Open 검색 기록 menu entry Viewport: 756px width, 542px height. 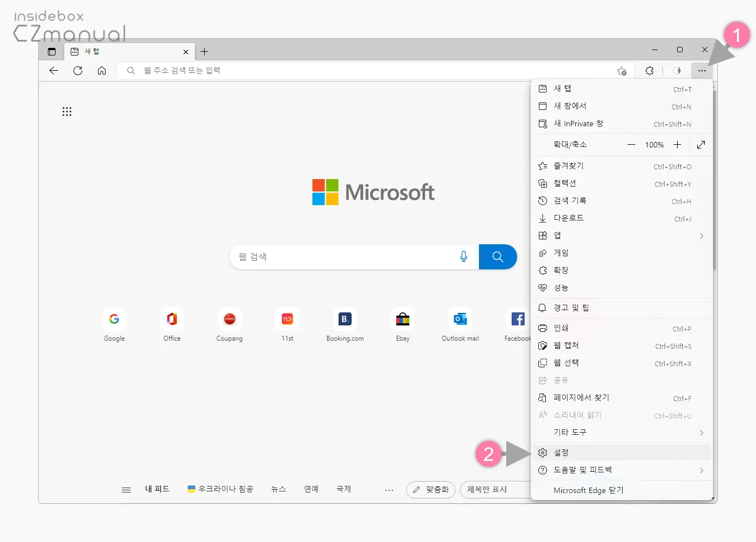pyautogui.click(x=622, y=201)
